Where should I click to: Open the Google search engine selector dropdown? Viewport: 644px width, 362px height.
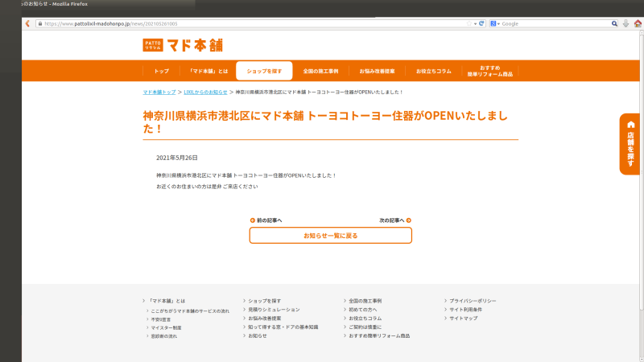coord(495,24)
